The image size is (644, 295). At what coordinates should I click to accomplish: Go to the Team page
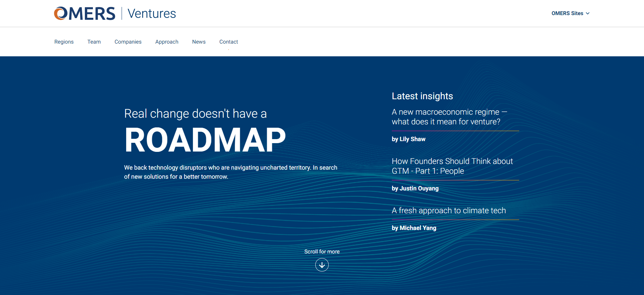(94, 42)
